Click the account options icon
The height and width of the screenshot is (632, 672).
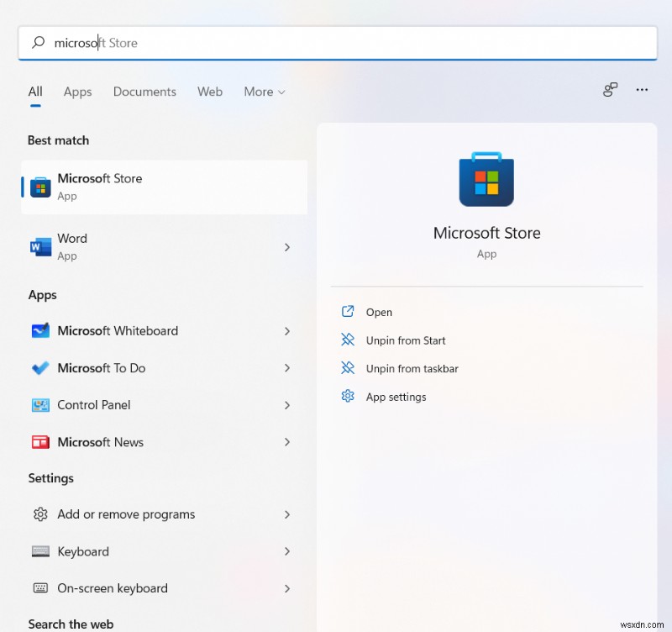[610, 90]
